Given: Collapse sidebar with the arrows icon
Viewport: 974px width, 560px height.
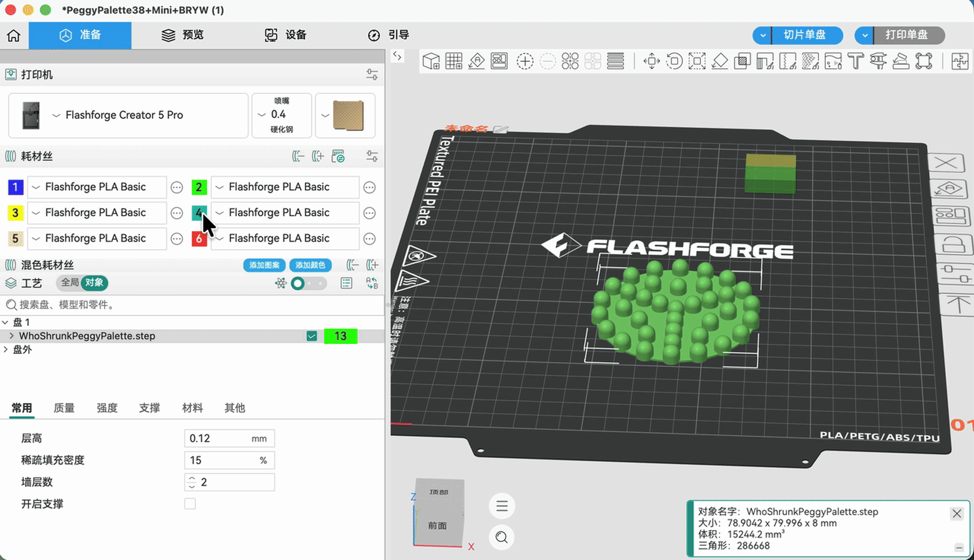Looking at the screenshot, I should tap(397, 56).
